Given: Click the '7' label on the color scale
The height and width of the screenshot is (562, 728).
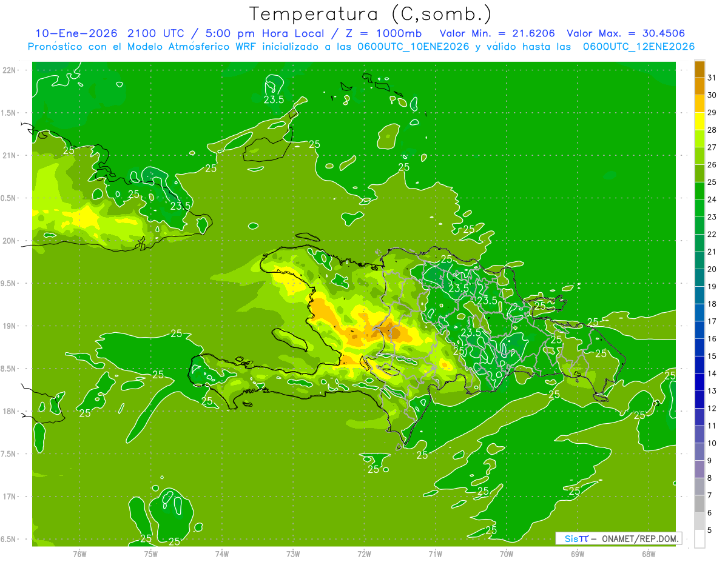Looking at the screenshot, I should (x=709, y=495).
